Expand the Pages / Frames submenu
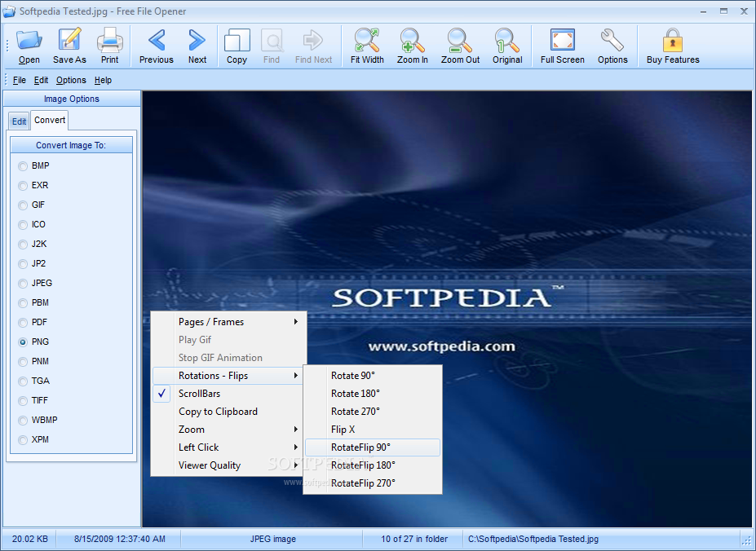Image resolution: width=756 pixels, height=551 pixels. pyautogui.click(x=228, y=321)
